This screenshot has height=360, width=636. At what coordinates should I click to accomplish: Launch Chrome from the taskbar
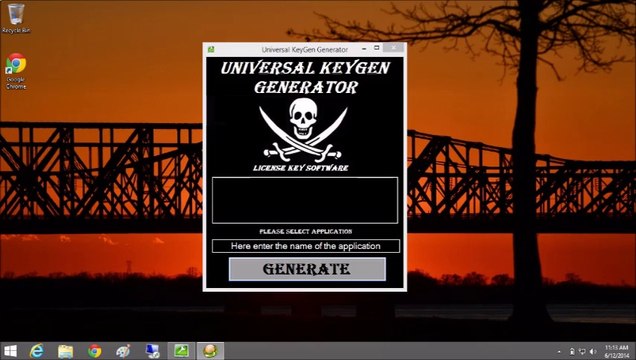click(x=95, y=351)
